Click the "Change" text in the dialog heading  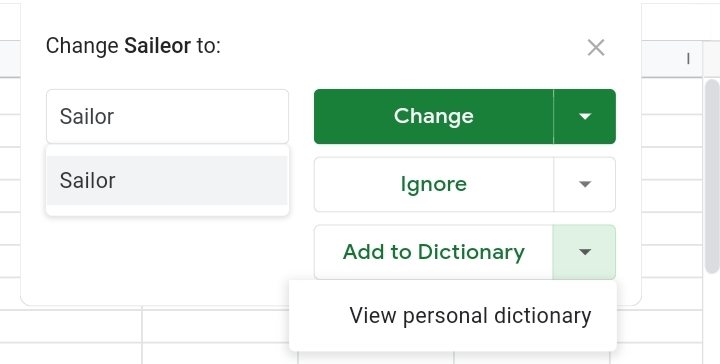click(x=82, y=46)
